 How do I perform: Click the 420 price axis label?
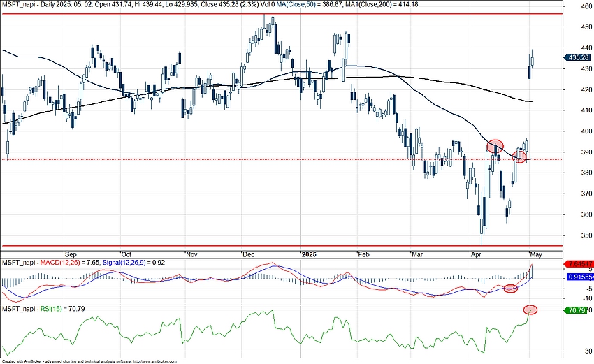[587, 89]
